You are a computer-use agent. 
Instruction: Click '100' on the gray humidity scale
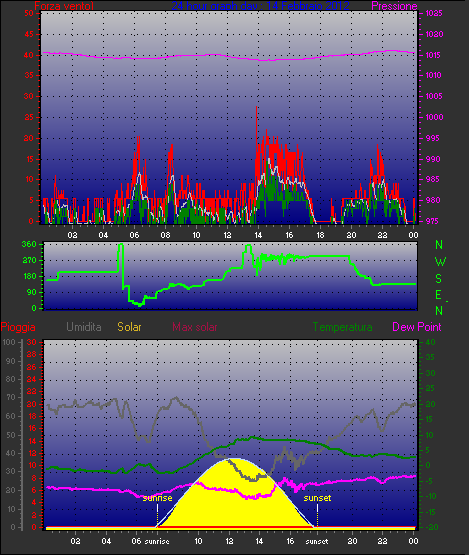(9, 342)
